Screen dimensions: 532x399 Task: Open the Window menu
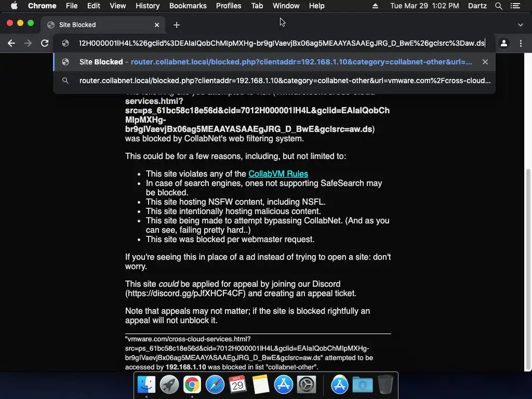tap(286, 6)
